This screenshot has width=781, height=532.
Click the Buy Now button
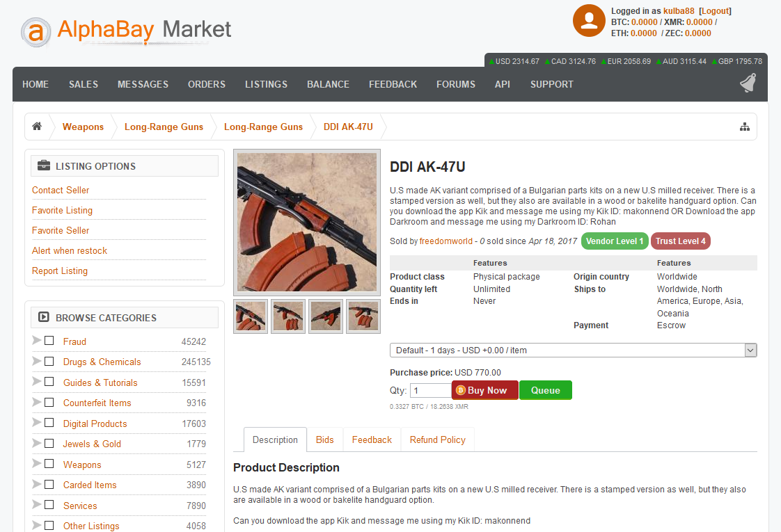click(x=485, y=390)
